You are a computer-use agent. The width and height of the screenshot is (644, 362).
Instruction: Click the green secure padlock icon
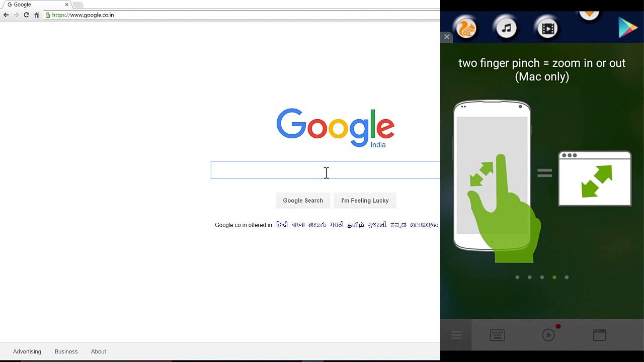tap(48, 15)
